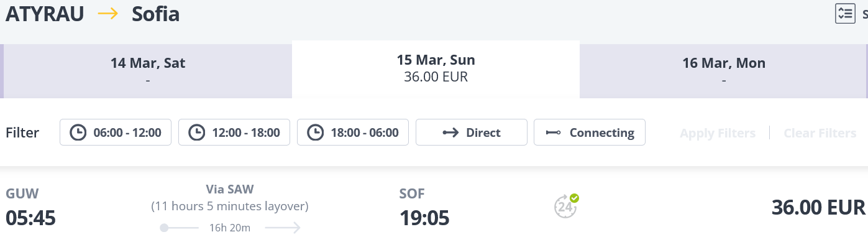Click the clock icon for 06:00 - 12:00

(x=78, y=132)
